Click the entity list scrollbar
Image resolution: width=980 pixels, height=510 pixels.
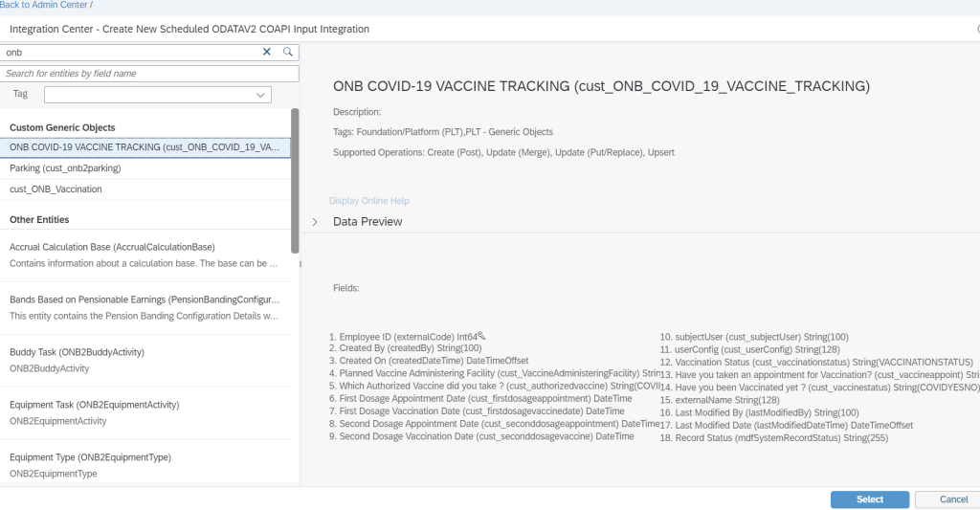(295, 181)
